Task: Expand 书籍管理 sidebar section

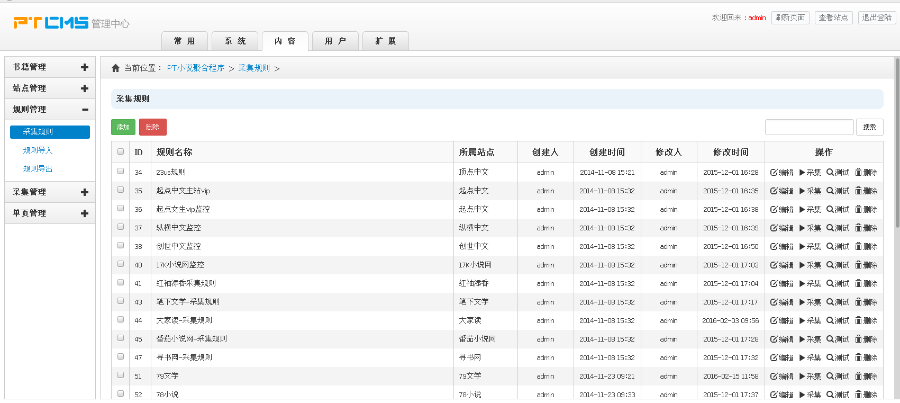Action: coord(50,67)
